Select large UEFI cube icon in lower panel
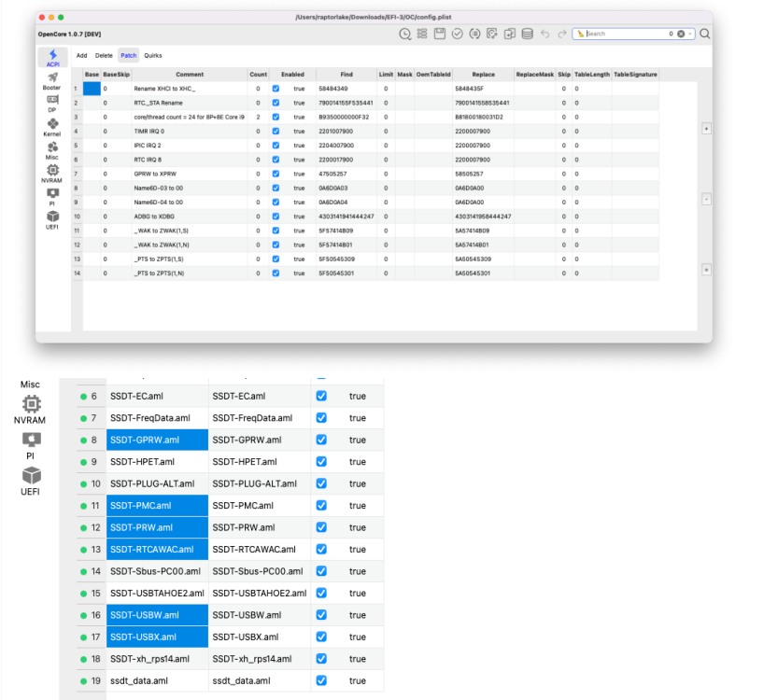 point(31,475)
